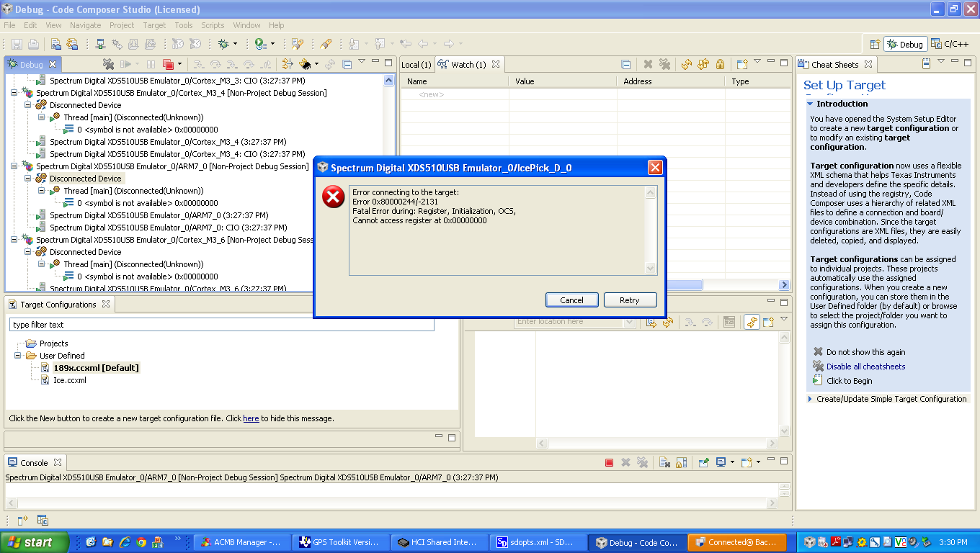
Task: Open the Target menu
Action: 154,25
